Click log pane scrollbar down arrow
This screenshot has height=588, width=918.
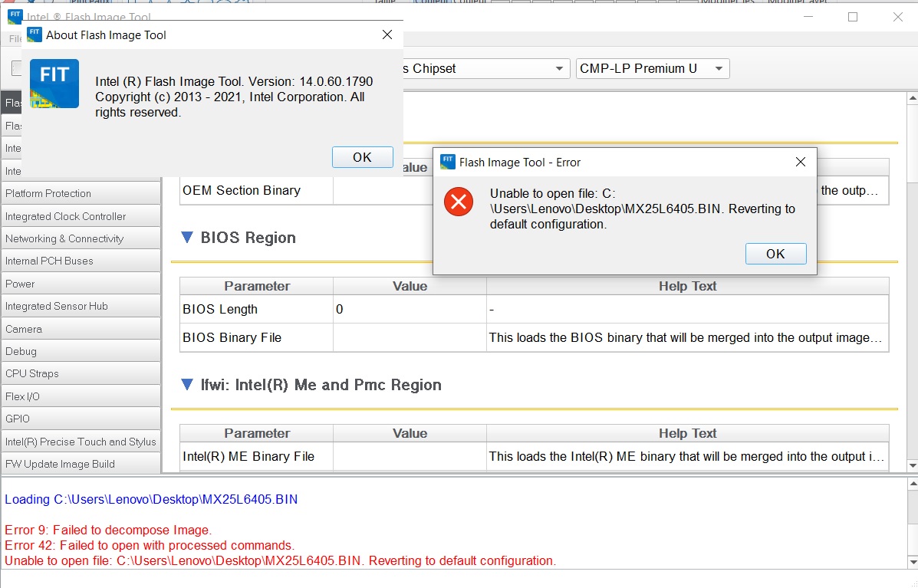912,562
